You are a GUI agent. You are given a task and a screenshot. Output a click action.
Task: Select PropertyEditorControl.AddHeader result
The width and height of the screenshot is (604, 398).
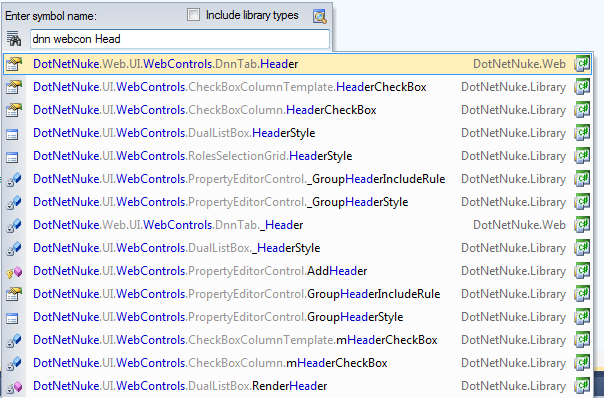click(297, 271)
